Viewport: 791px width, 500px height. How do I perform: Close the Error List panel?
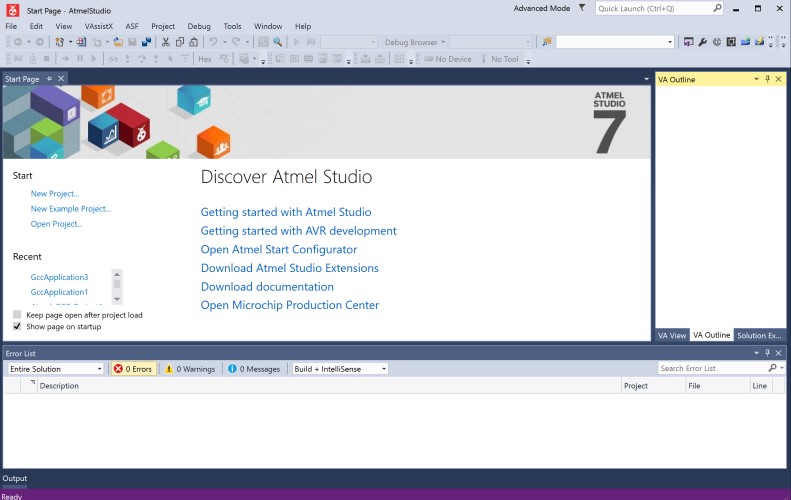click(x=778, y=353)
